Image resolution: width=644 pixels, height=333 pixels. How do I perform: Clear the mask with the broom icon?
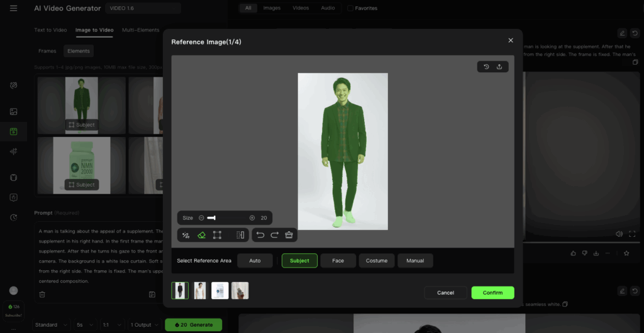(289, 235)
